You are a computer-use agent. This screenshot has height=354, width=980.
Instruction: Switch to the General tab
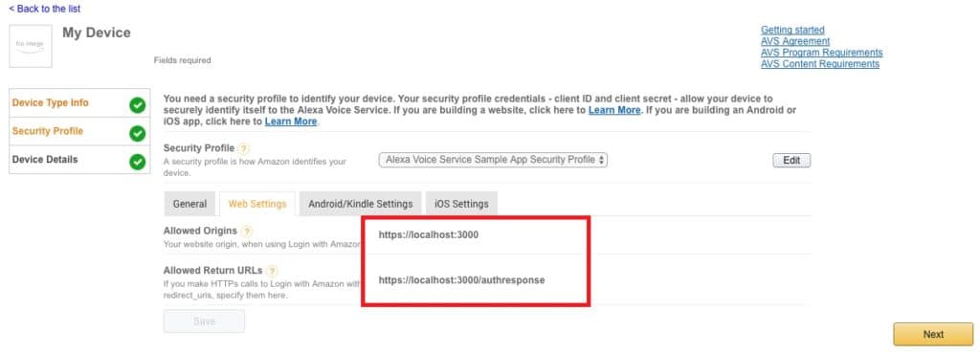(190, 204)
